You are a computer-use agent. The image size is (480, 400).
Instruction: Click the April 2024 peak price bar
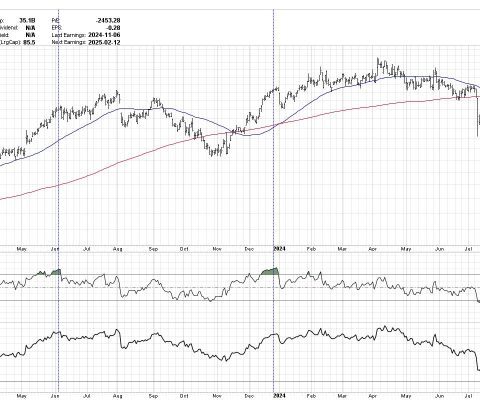pyautogui.click(x=378, y=64)
